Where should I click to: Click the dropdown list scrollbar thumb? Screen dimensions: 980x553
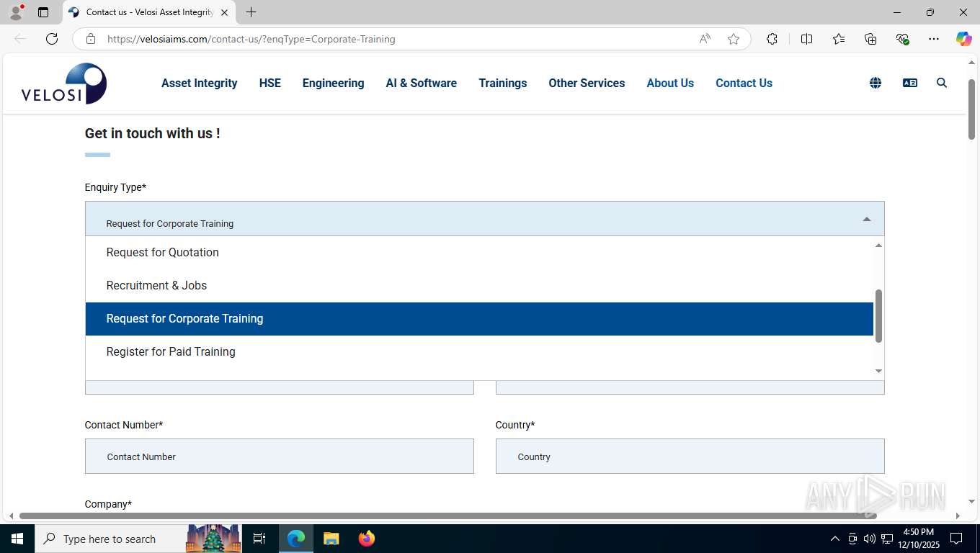tap(878, 316)
